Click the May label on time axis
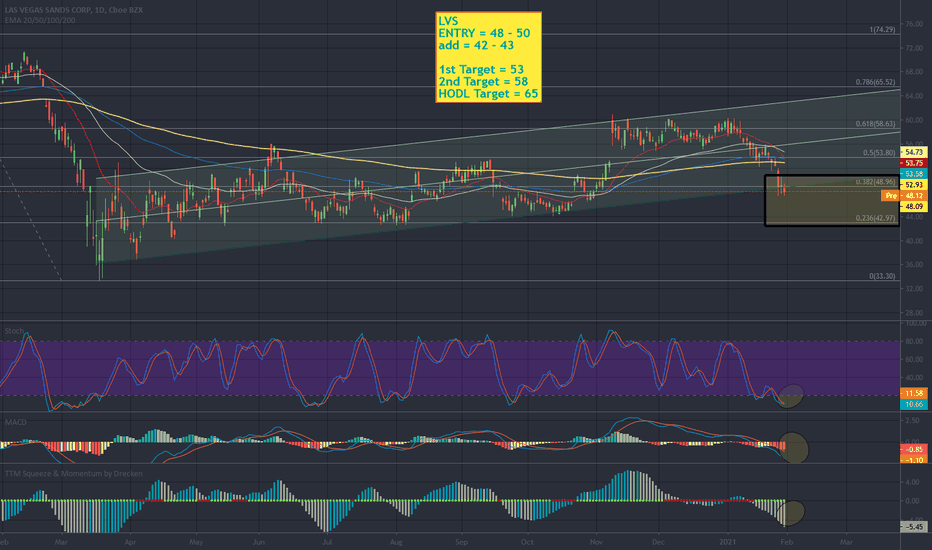Viewport: 932px width, 550px height. (196, 542)
